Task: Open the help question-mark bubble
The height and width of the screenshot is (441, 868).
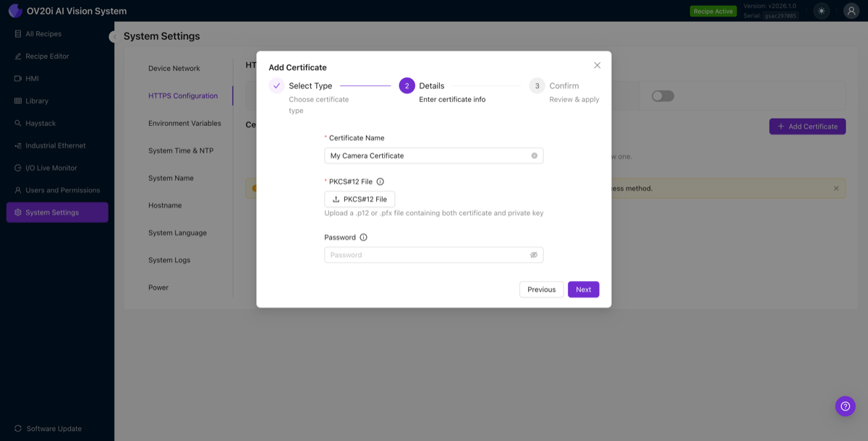Action: (x=845, y=406)
